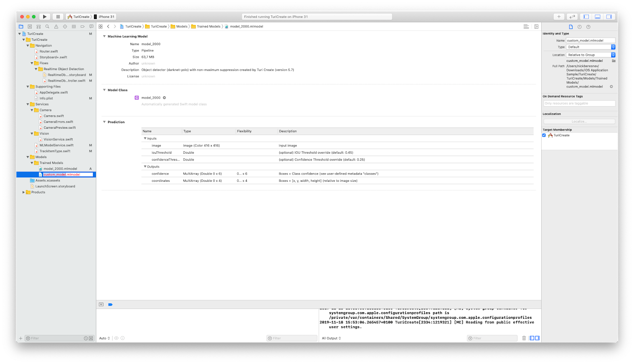Expand the Products folder
Viewport: 634px width, 364px height.
click(x=23, y=192)
